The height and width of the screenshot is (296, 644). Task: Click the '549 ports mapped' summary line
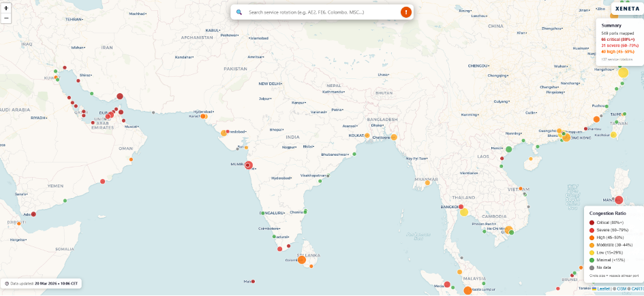[616, 33]
